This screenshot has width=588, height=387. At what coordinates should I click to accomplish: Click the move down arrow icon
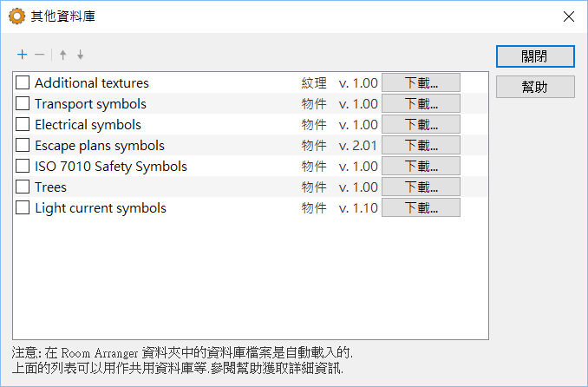80,55
